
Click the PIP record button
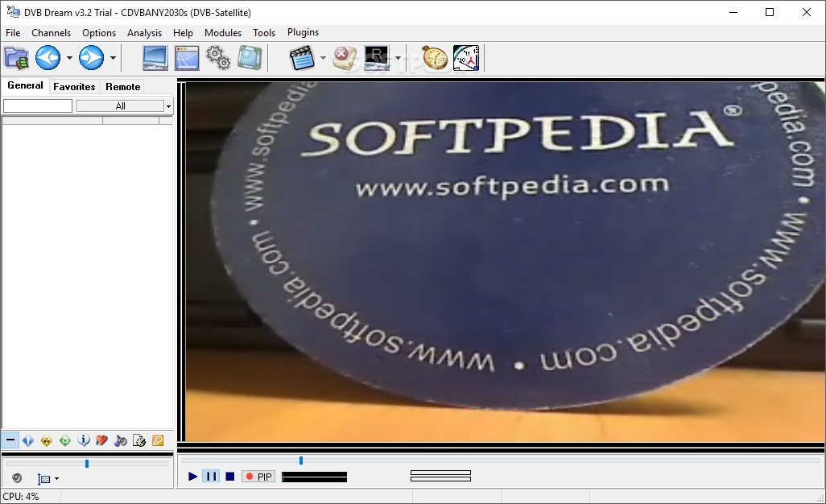(258, 477)
